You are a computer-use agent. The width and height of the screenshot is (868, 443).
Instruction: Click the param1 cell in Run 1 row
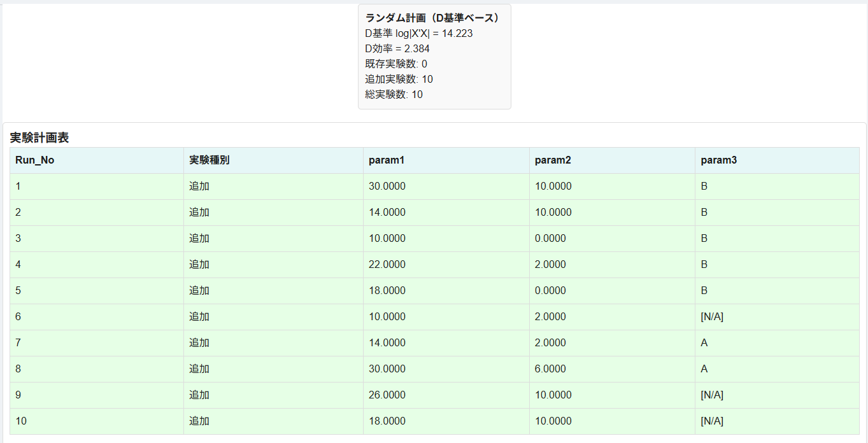387,186
